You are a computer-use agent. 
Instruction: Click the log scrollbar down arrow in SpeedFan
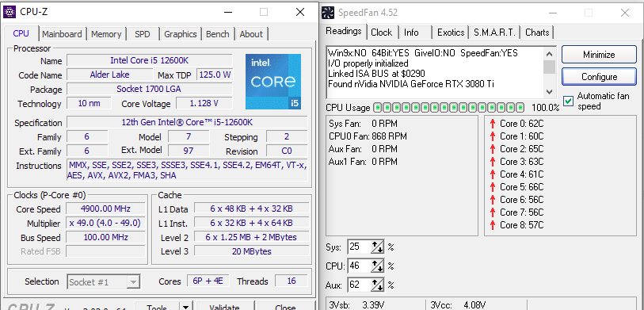[x=550, y=92]
